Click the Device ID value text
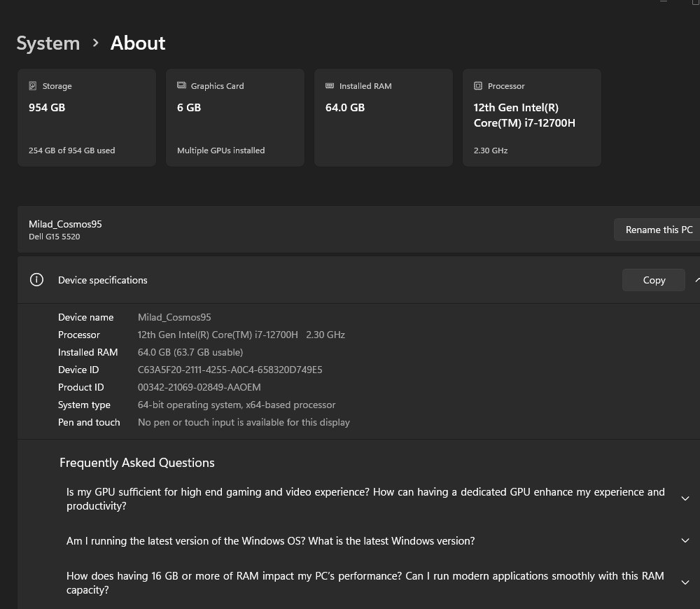Viewport: 700px width, 609px height. [x=230, y=370]
